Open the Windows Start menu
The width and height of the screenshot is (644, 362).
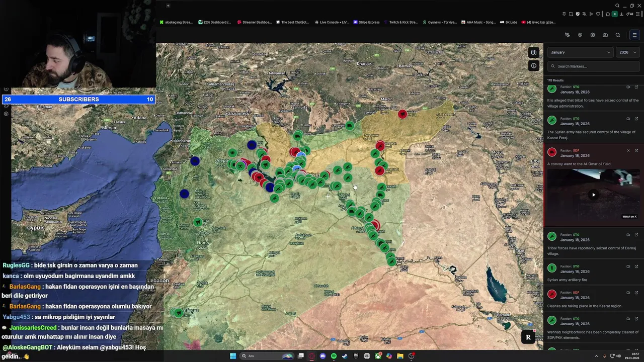coord(233,356)
